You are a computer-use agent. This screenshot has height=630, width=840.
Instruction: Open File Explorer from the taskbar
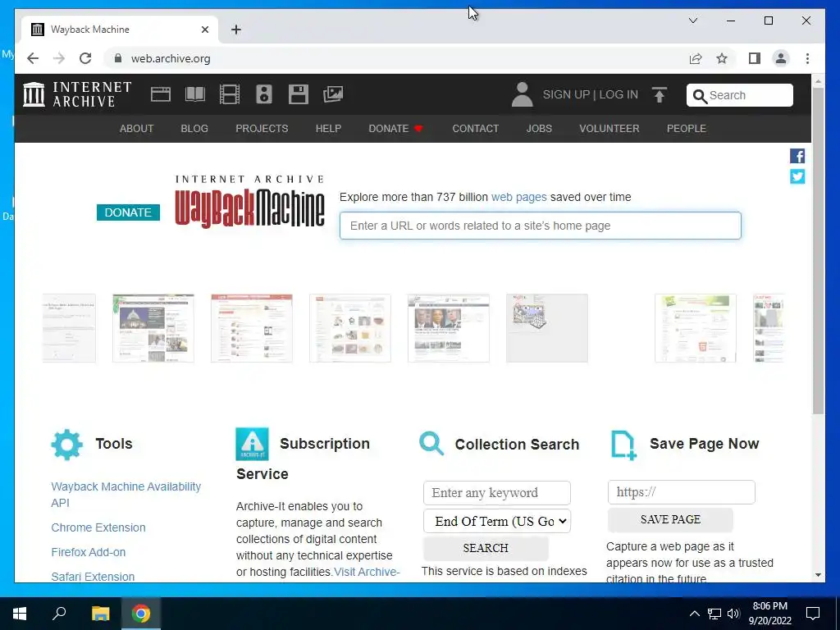point(100,614)
